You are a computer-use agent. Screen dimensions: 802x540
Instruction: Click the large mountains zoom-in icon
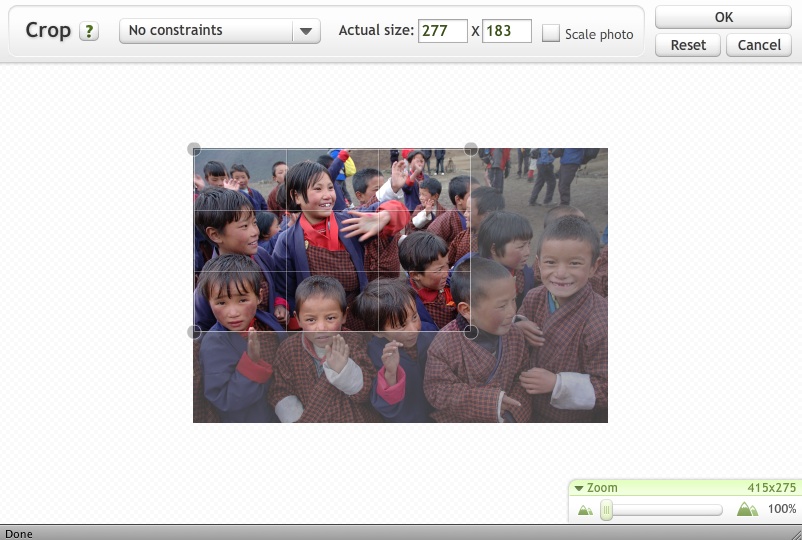pos(747,509)
